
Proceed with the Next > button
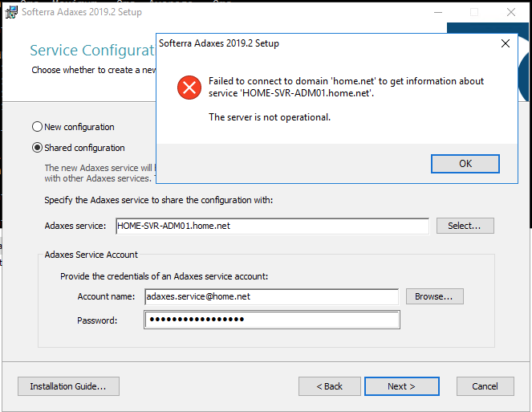tap(402, 386)
